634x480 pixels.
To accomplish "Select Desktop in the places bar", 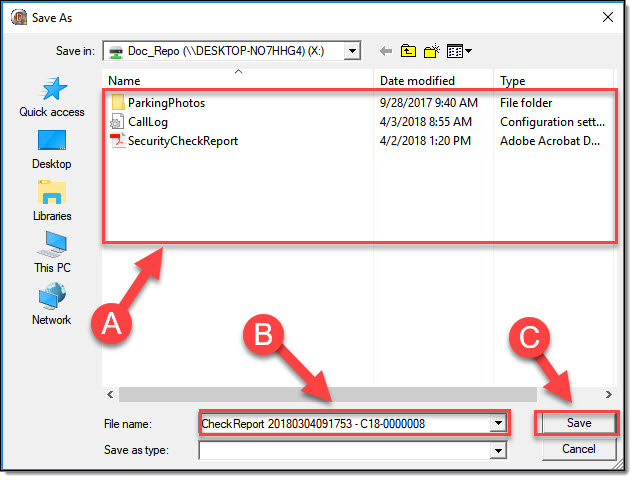I will pos(51,149).
